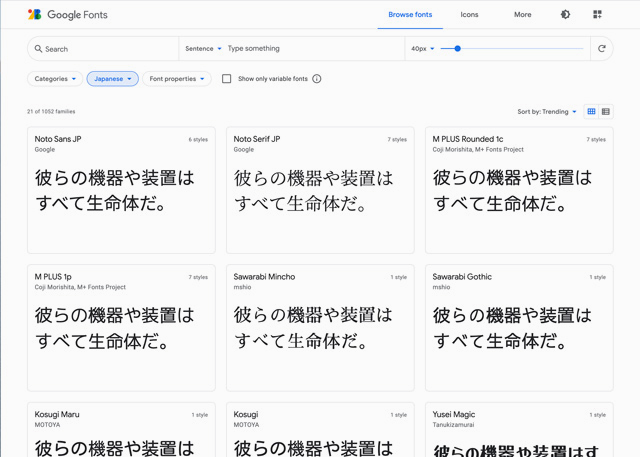
Task: Select the Icons tab
Action: (469, 15)
